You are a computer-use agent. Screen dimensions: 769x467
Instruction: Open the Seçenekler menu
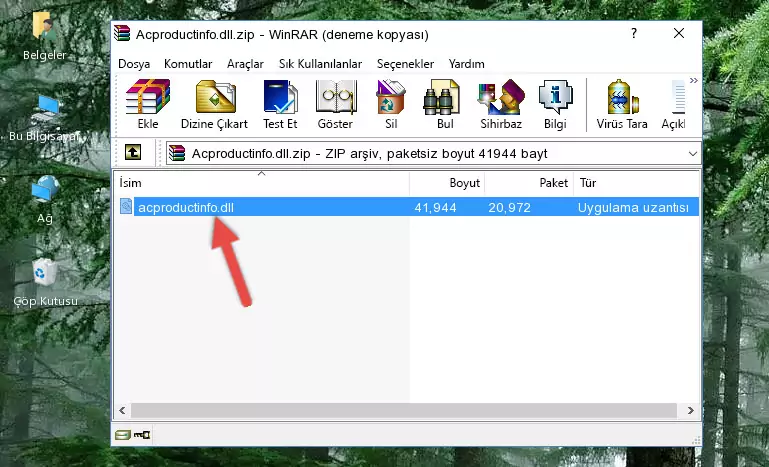click(x=405, y=64)
